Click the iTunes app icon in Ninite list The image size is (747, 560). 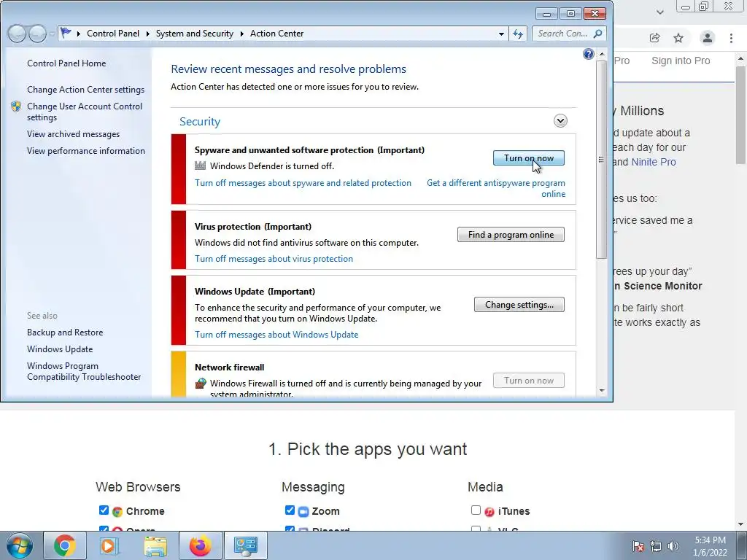tap(489, 512)
